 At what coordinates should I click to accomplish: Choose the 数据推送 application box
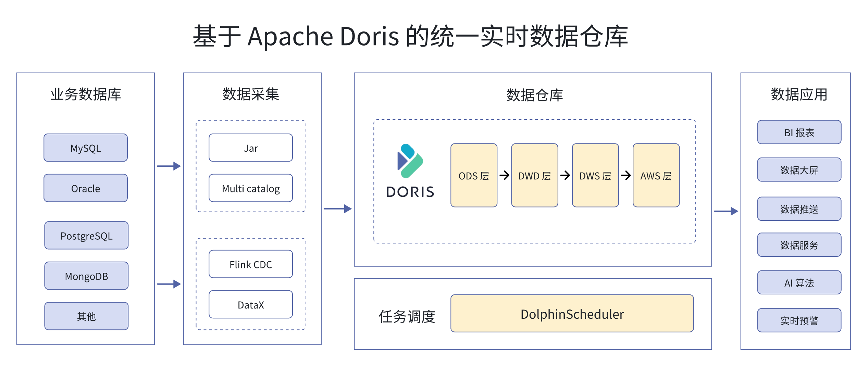coord(799,208)
